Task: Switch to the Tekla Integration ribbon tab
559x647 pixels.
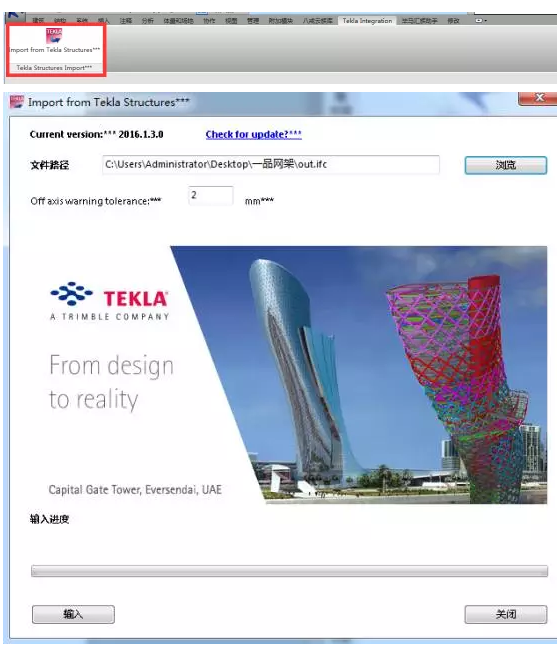Action: coord(367,21)
